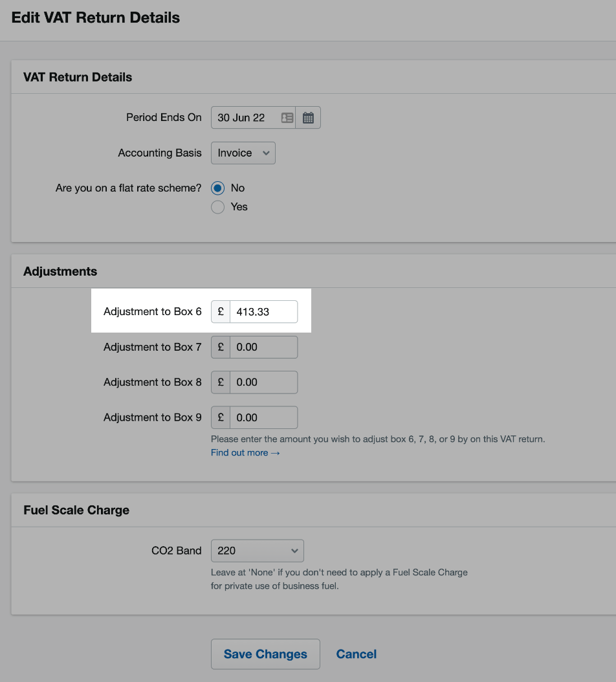Click the contact-card icon next to 30 Jun 22
The width and height of the screenshot is (616, 682).
point(287,117)
